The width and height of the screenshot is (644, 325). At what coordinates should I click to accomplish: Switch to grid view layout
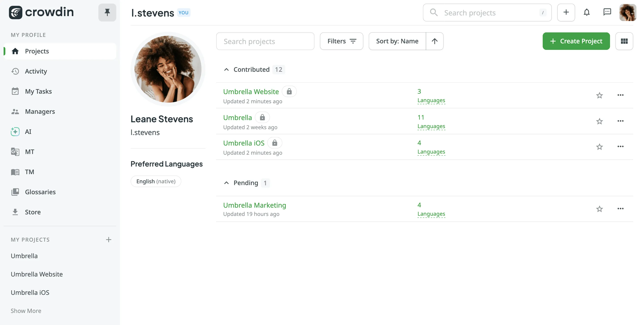(x=624, y=41)
